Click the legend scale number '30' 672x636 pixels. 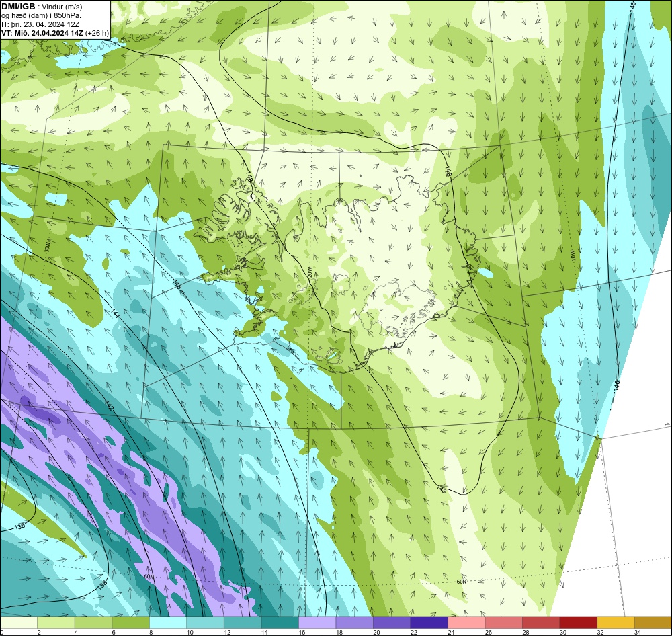[562, 632]
